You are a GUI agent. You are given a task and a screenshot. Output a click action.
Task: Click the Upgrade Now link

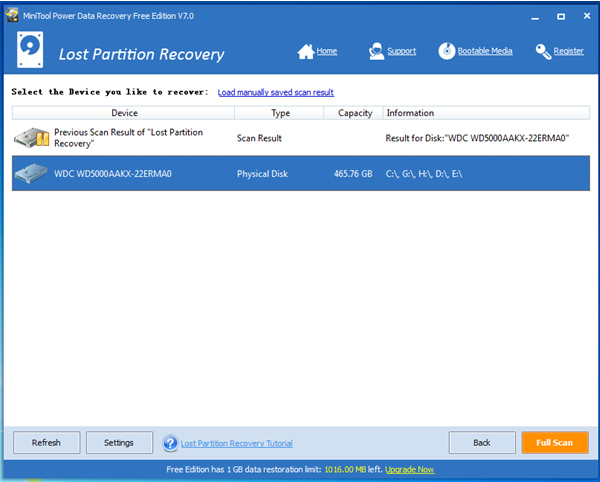point(409,469)
